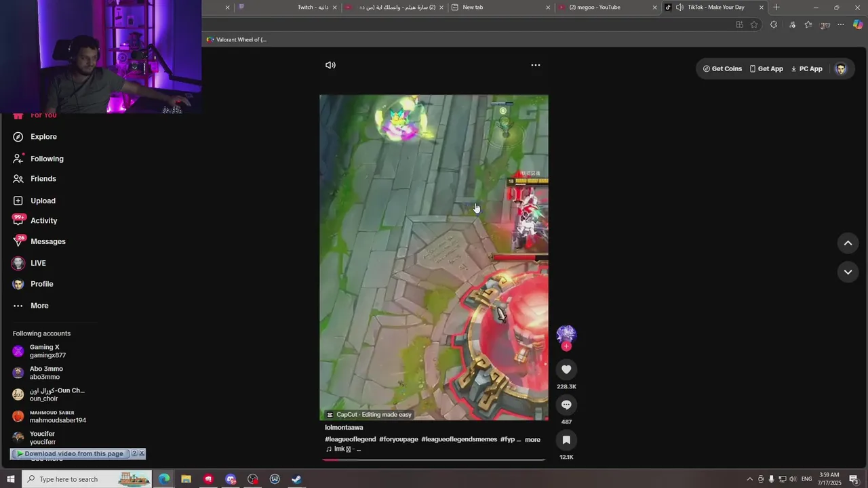Like the video with the heart icon

click(x=566, y=369)
